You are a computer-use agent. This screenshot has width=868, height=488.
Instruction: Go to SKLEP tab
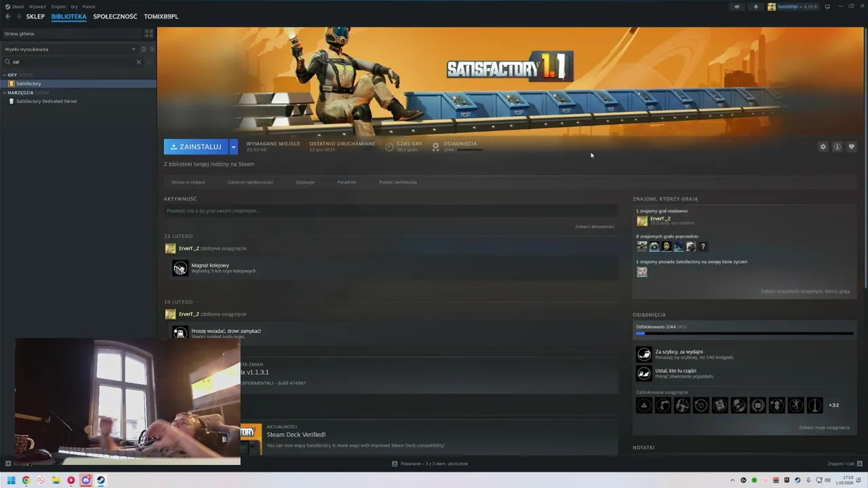[x=35, y=16]
